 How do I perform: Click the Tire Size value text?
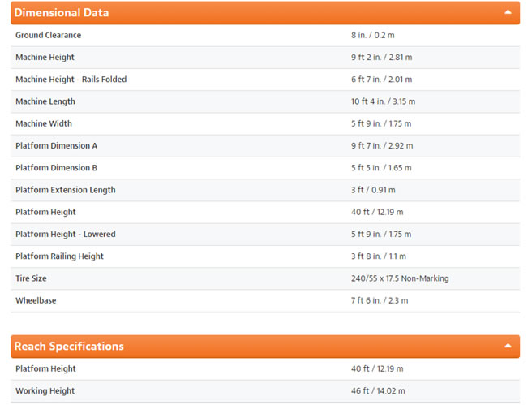click(x=400, y=278)
